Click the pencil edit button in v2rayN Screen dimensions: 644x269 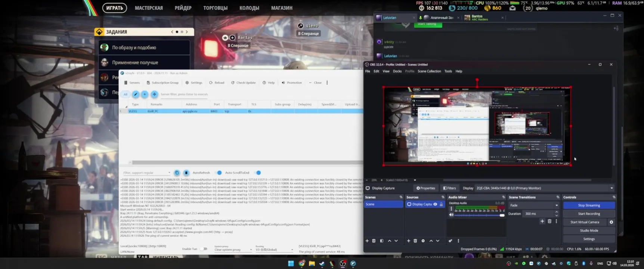(136, 95)
